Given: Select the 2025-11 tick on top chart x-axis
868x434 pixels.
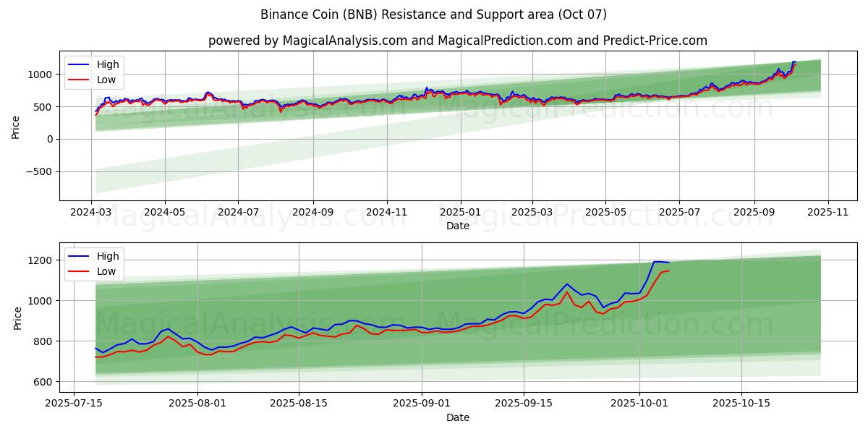Looking at the screenshot, I should pyautogui.click(x=828, y=213).
